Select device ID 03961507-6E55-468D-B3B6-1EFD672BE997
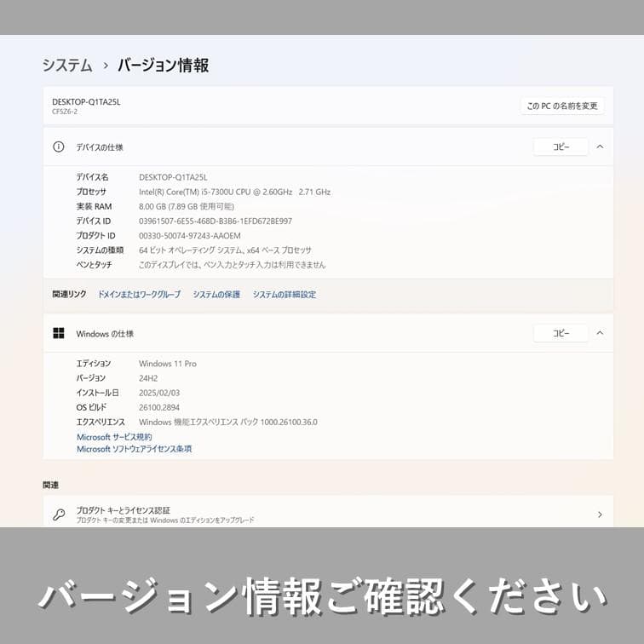The height and width of the screenshot is (644, 644). coord(216,221)
